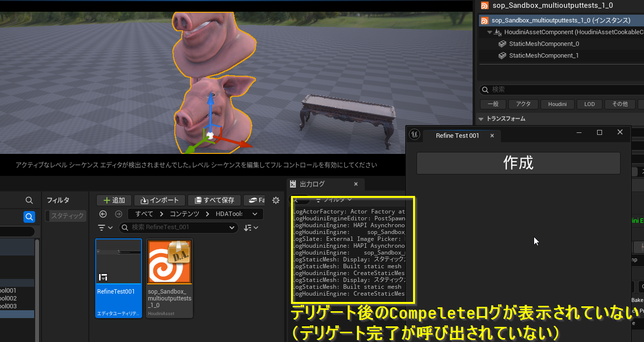Collapse the HoudiniAssetComponent tree node

point(490,32)
